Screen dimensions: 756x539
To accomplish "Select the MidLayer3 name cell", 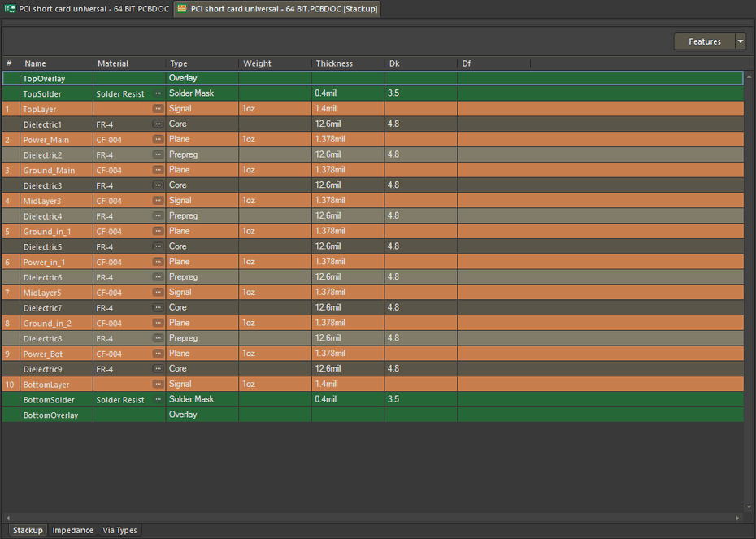I will 56,201.
